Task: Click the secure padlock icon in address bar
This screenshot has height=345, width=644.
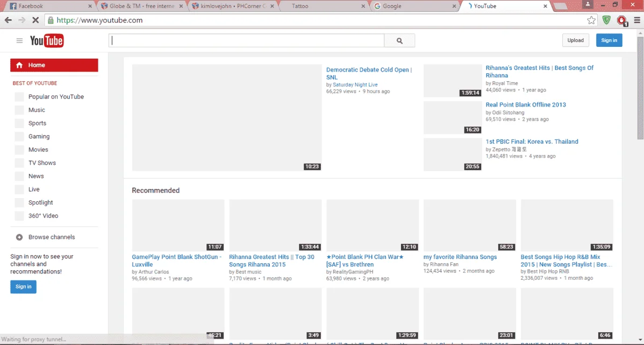Action: (x=51, y=20)
